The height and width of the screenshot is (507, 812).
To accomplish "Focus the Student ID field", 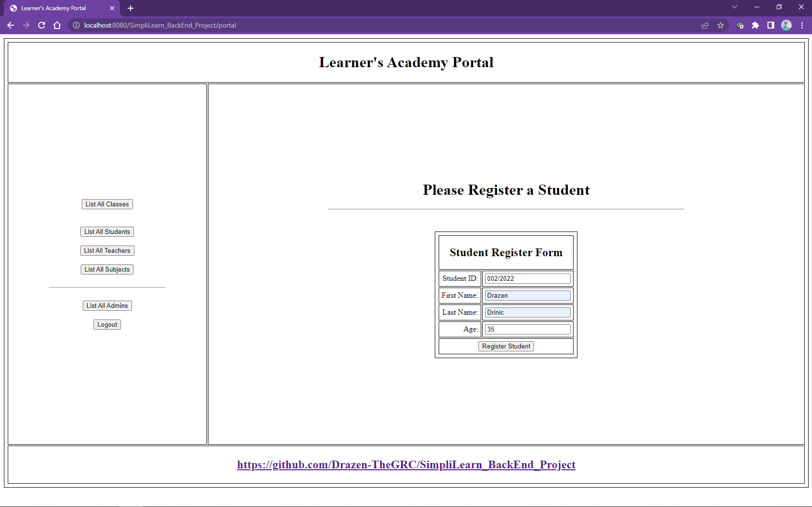I will [x=528, y=279].
